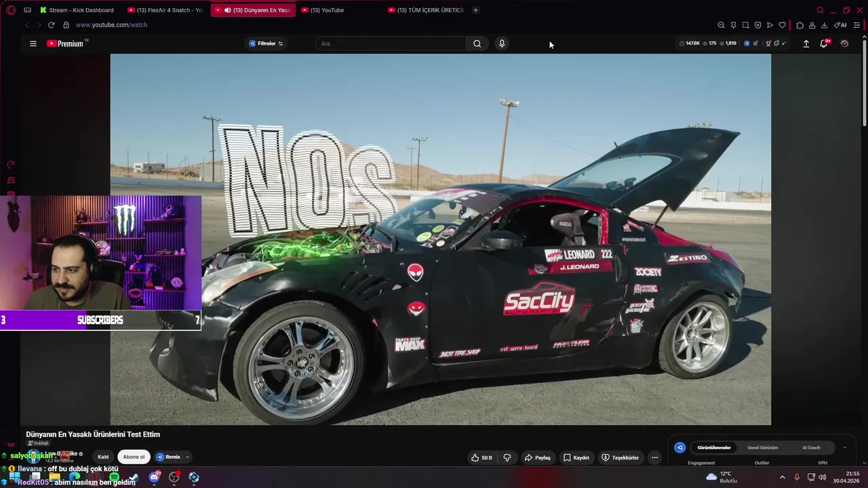Save the video with Kaydet

tap(576, 457)
